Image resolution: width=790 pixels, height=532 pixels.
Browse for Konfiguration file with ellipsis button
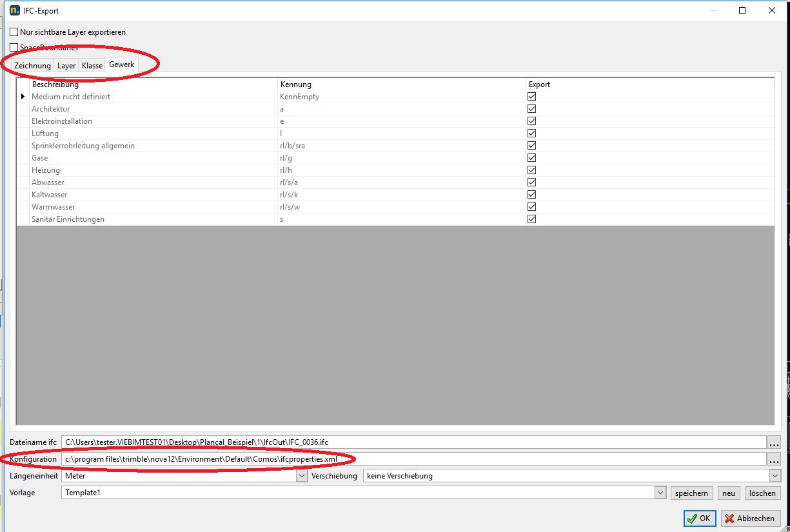[774, 459]
